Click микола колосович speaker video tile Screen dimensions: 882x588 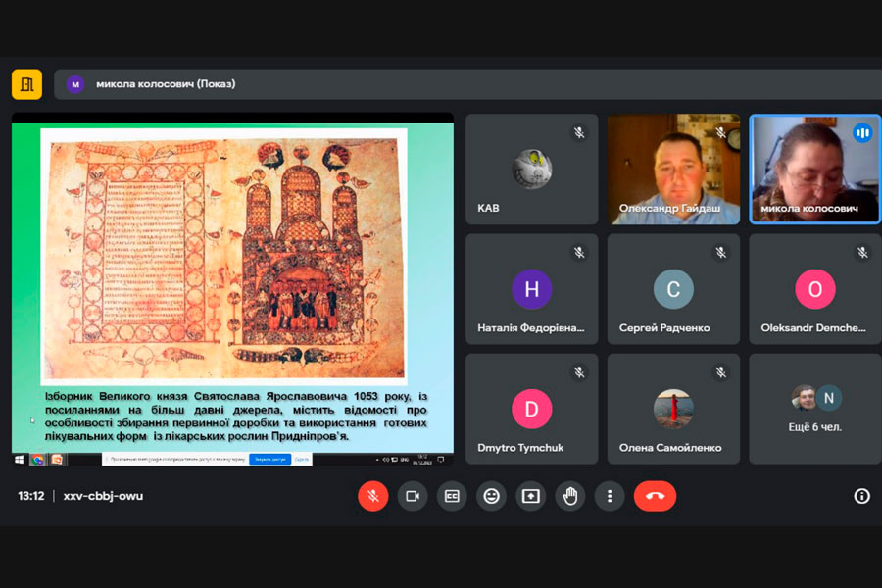click(814, 170)
